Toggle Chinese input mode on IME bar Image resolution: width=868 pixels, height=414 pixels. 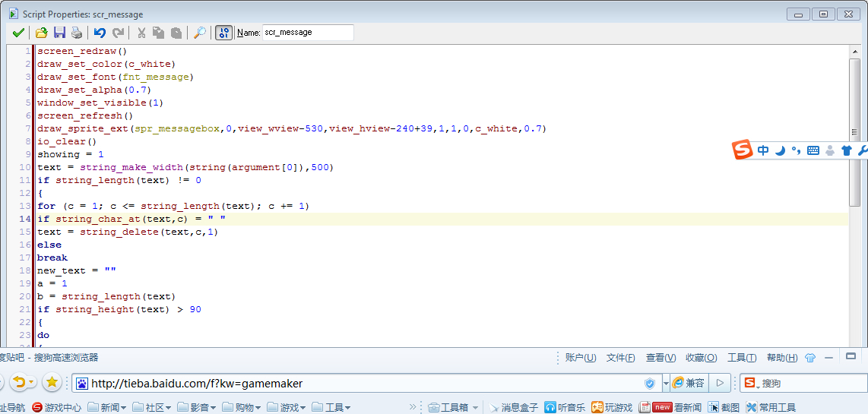click(763, 150)
